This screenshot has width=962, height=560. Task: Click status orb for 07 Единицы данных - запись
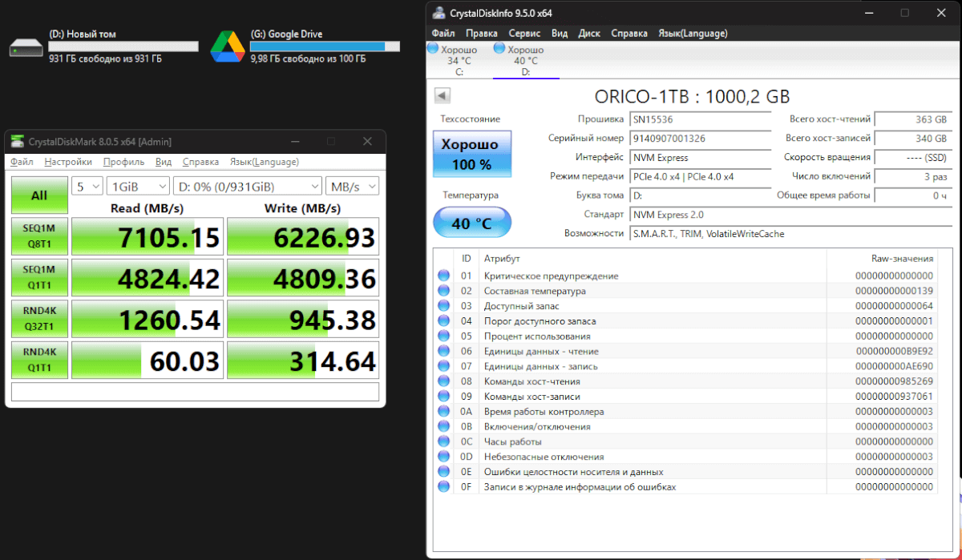443,366
